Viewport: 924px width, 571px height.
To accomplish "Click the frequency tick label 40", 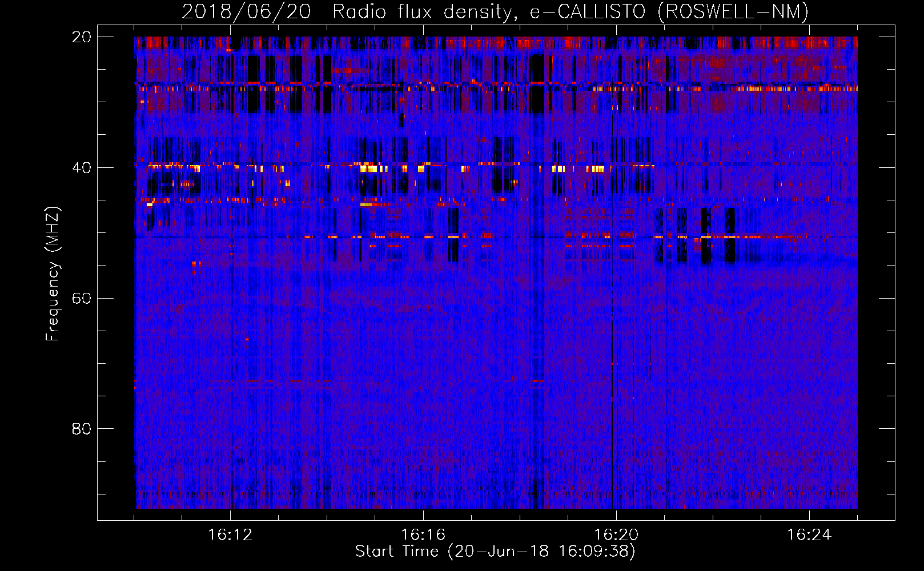I will coord(82,168).
